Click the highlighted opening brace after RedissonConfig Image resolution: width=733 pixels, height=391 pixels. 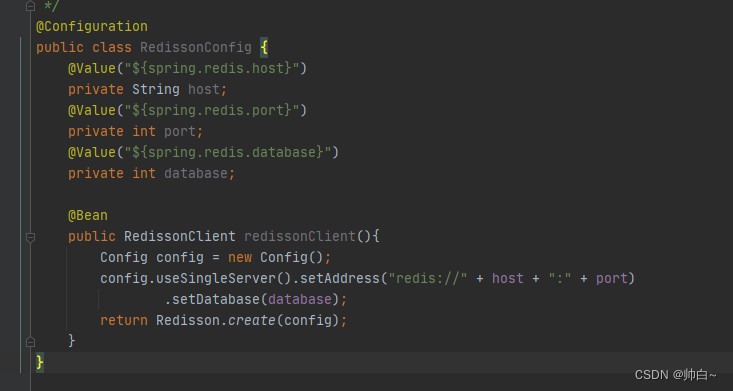(x=264, y=47)
